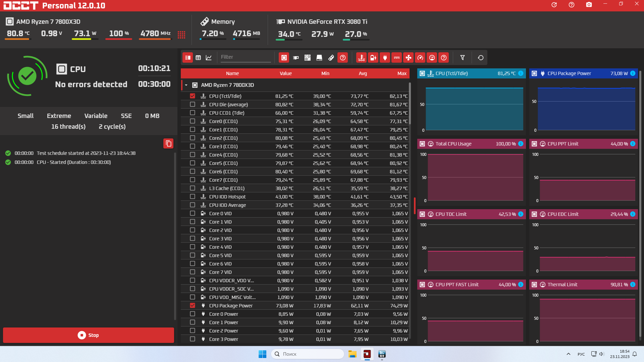Open the advanced filter funnel options

point(462,58)
